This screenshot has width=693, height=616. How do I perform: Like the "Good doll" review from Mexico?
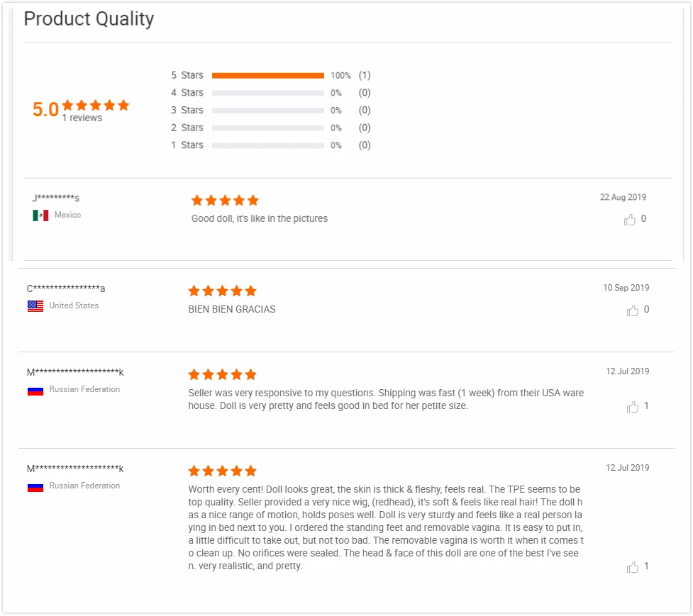[630, 220]
